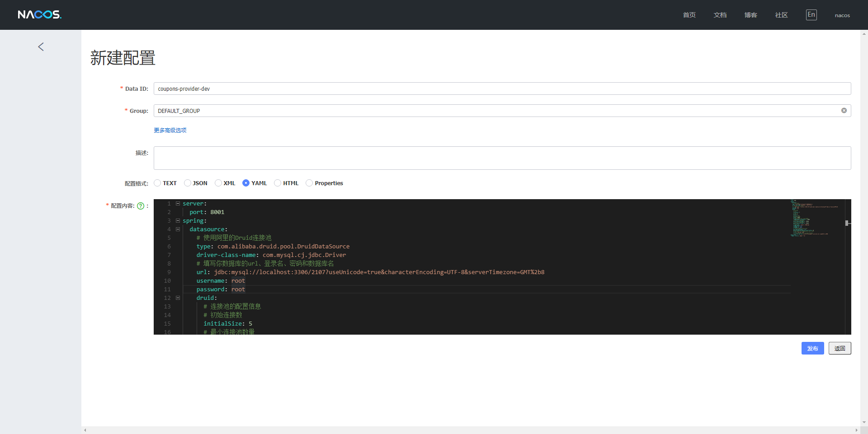The height and width of the screenshot is (434, 868).
Task: Click the editor vertical scrollbar slider
Action: click(848, 223)
